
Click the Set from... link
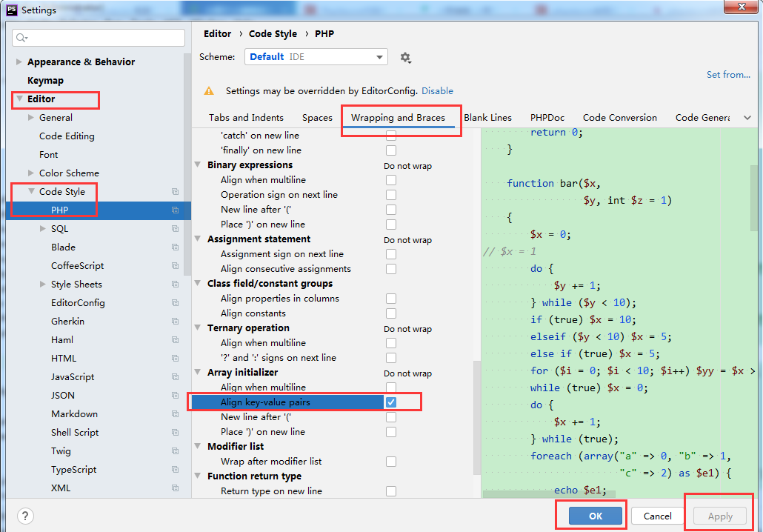click(x=728, y=75)
